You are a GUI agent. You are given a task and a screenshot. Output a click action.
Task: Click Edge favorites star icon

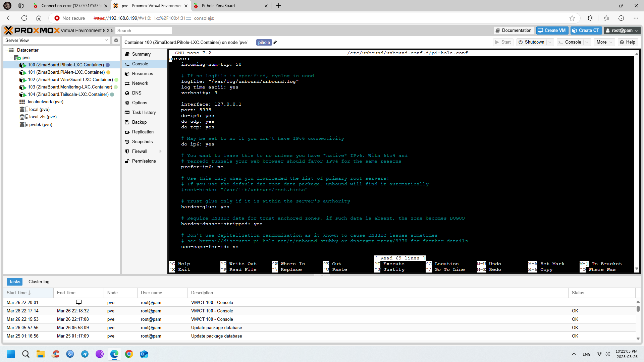tap(572, 18)
